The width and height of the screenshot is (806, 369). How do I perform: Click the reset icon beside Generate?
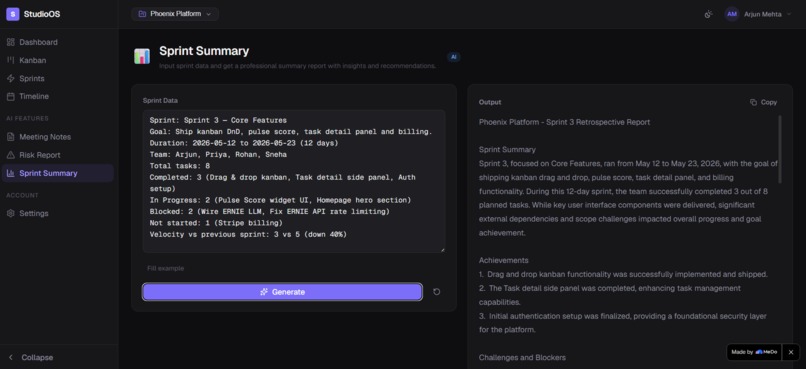coord(436,292)
